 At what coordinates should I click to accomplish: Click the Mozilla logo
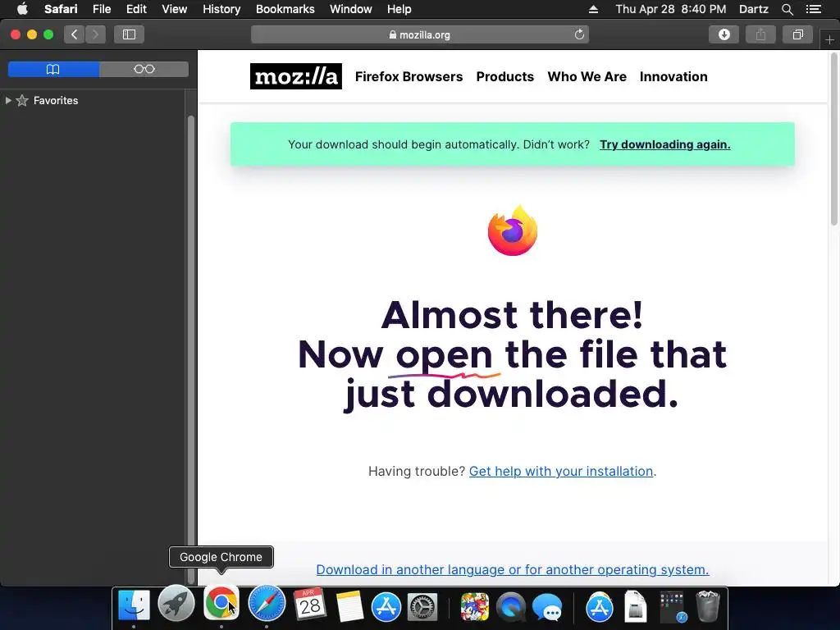[295, 76]
